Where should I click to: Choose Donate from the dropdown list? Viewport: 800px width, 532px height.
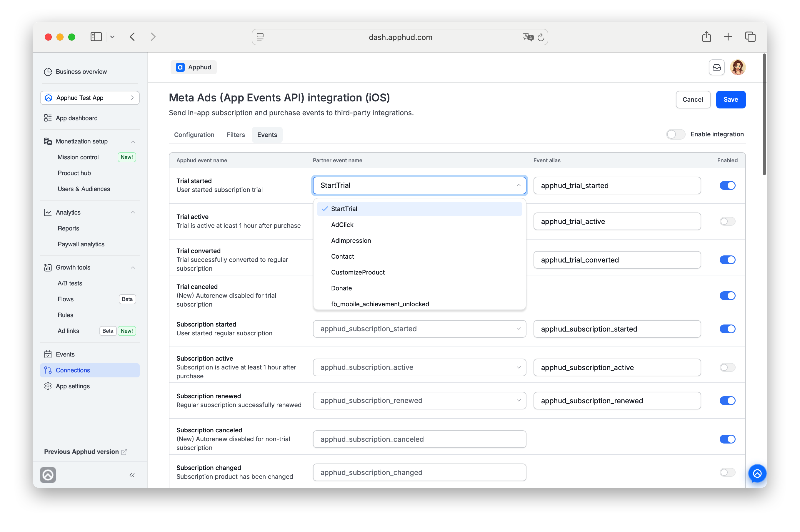[x=419, y=288]
